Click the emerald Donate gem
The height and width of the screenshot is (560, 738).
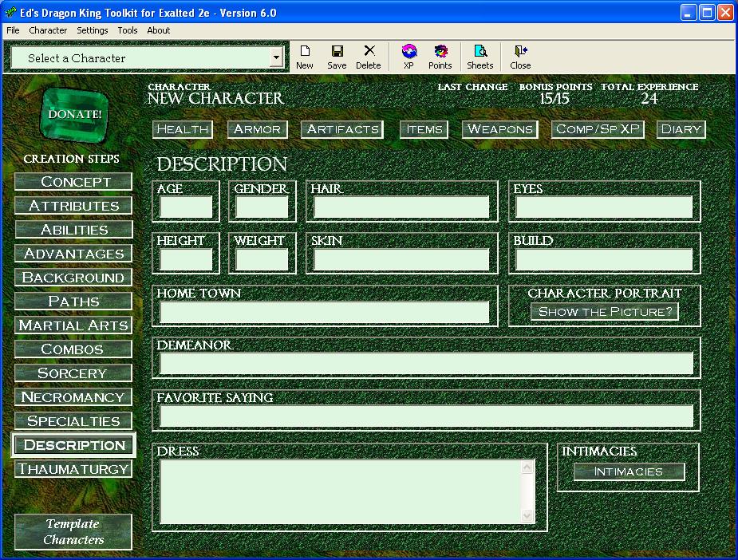pyautogui.click(x=75, y=115)
